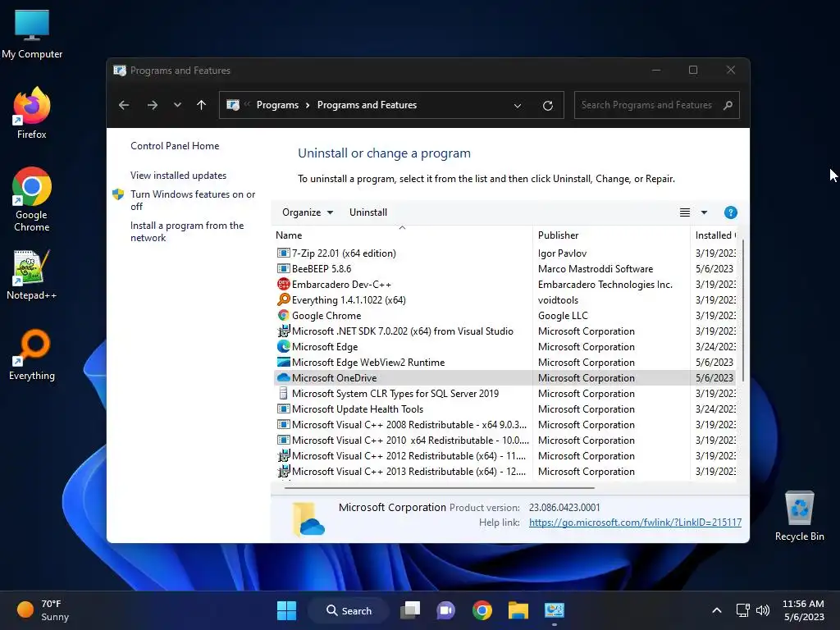Click the horizontal scrollbar of program list
This screenshot has width=840, height=630.
[x=440, y=488]
